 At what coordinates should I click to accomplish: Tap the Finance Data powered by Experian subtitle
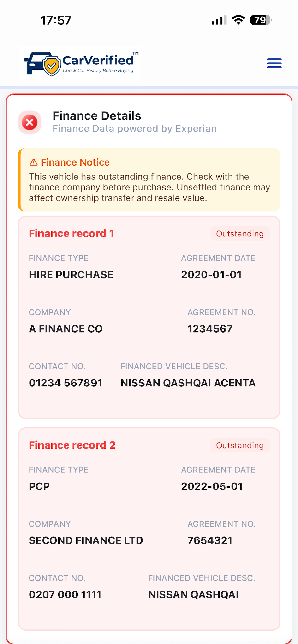[x=134, y=128]
